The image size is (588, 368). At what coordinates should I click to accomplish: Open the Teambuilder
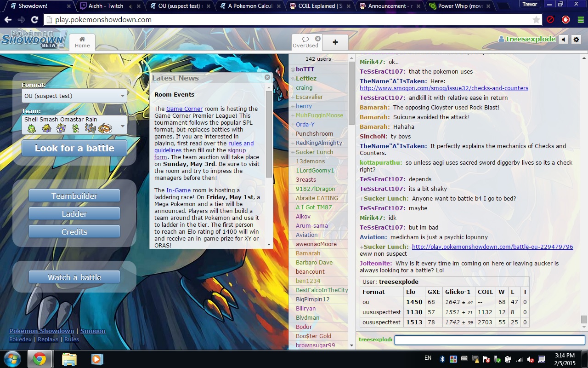click(x=74, y=196)
